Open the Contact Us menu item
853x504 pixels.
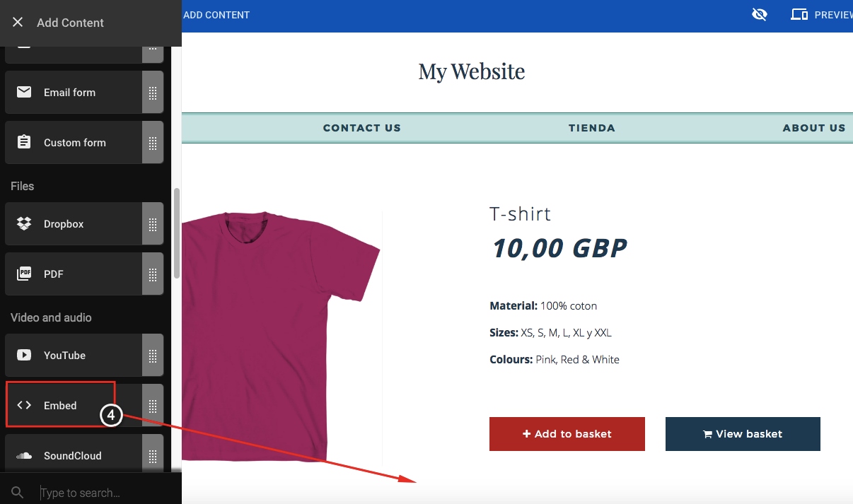362,128
